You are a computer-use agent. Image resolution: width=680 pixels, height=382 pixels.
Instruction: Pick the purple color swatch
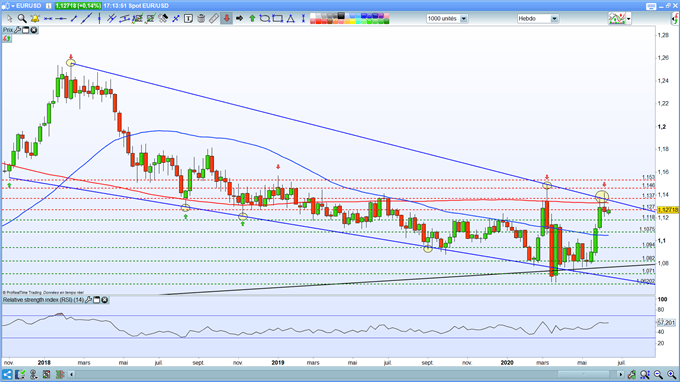381,16
